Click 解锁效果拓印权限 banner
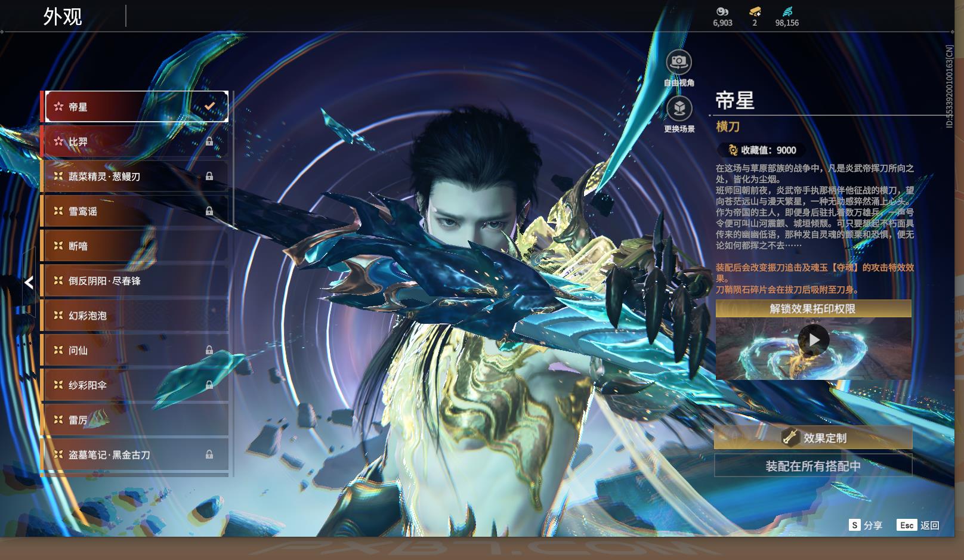This screenshot has height=560, width=964. tap(813, 308)
